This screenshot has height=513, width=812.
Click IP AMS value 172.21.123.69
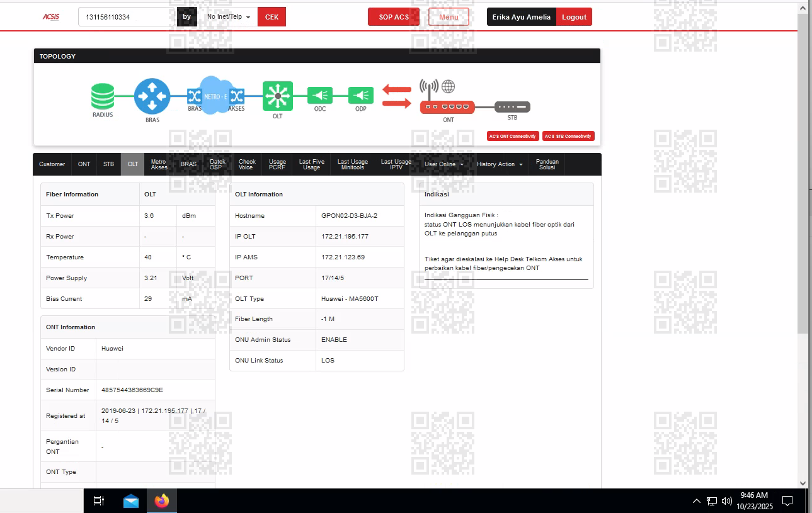(343, 257)
